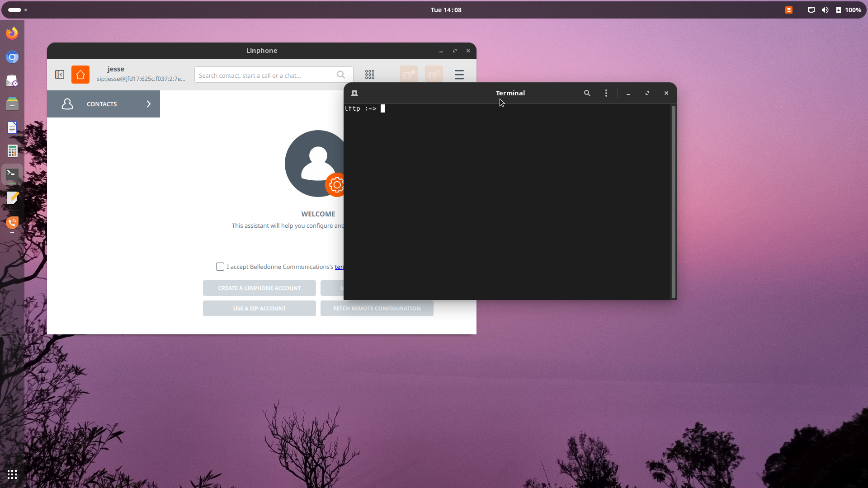The height and width of the screenshot is (488, 868).
Task: Click Fetch Remote Configuration
Action: click(377, 308)
